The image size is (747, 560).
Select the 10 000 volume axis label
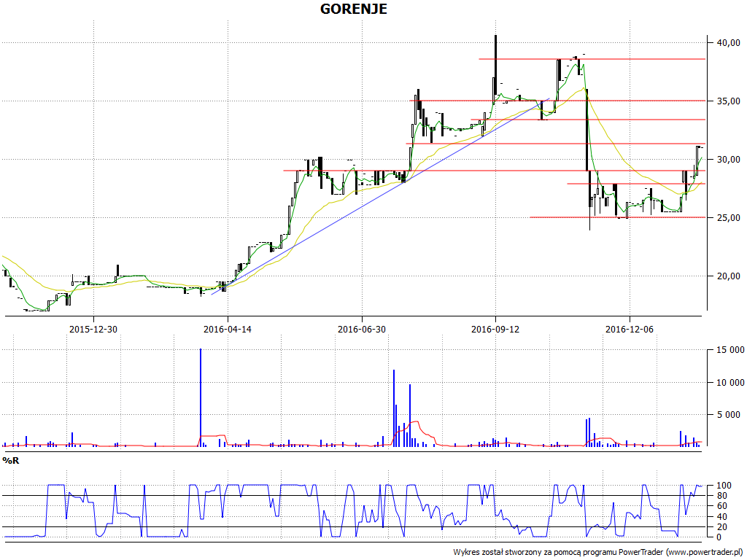(730, 383)
